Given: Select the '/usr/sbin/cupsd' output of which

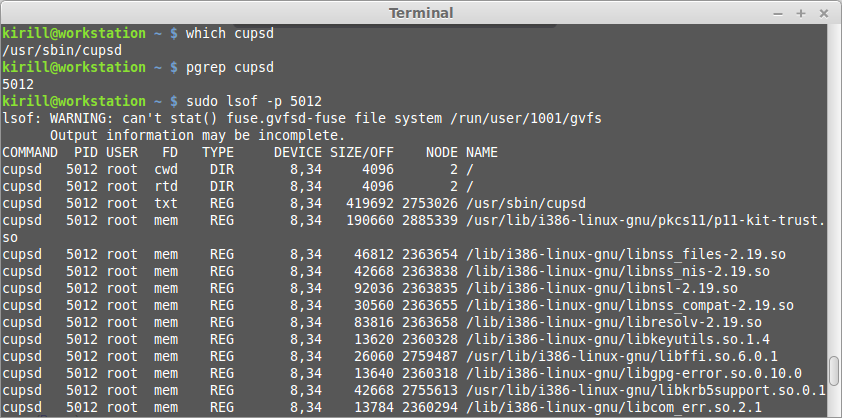Looking at the screenshot, I should 62,51.
